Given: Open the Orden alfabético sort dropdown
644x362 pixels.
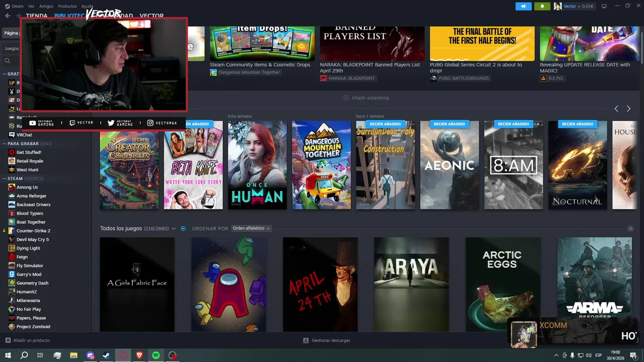Looking at the screenshot, I should pyautogui.click(x=252, y=228).
